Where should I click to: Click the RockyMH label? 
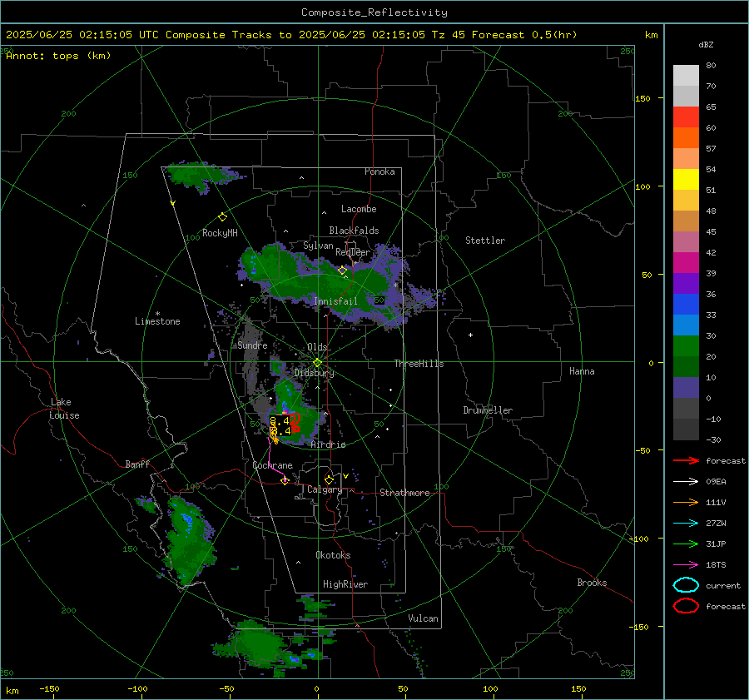pos(220,233)
